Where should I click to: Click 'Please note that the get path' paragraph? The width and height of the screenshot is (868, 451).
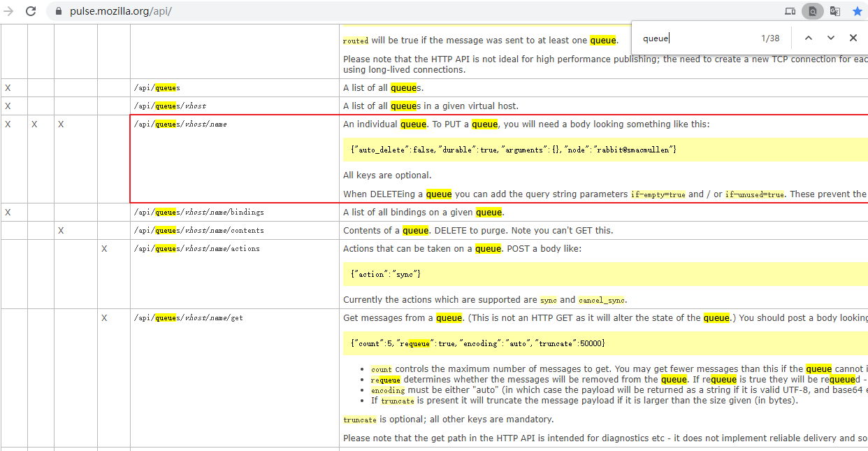coord(605,438)
